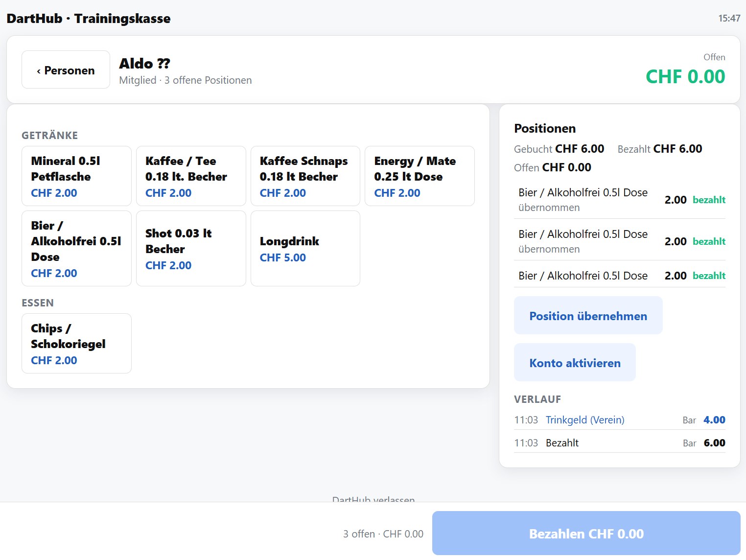This screenshot has height=560, width=746.
Task: Click the 11:03 Bezahlt entry in Verlauf
Action: coord(620,443)
